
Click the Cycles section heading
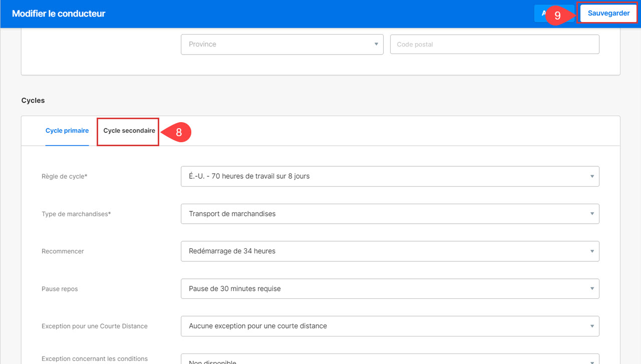(x=33, y=101)
